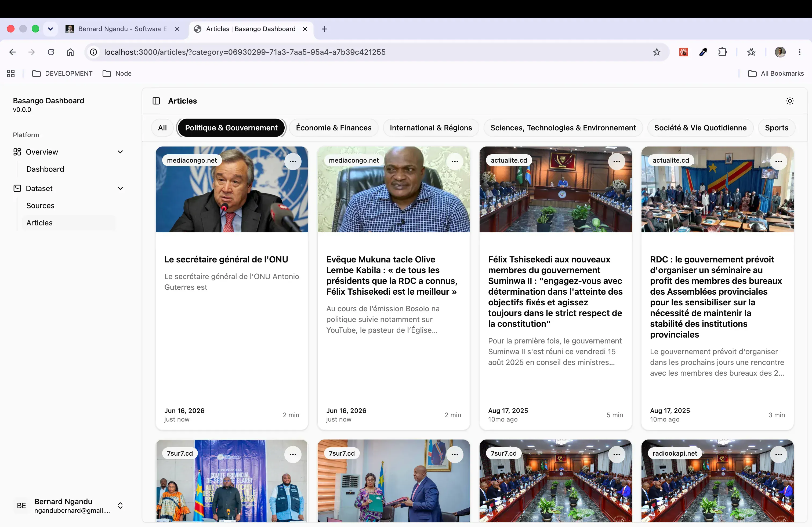Open options menu on Evêque Mukuna card
Screen dimensions: 812x527
[455, 161]
